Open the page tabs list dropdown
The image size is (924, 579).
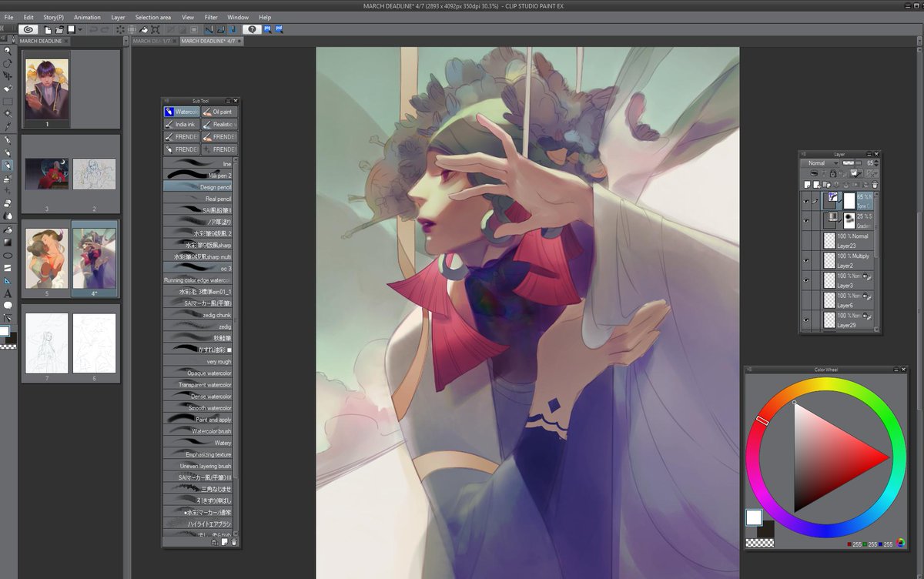click(x=126, y=41)
